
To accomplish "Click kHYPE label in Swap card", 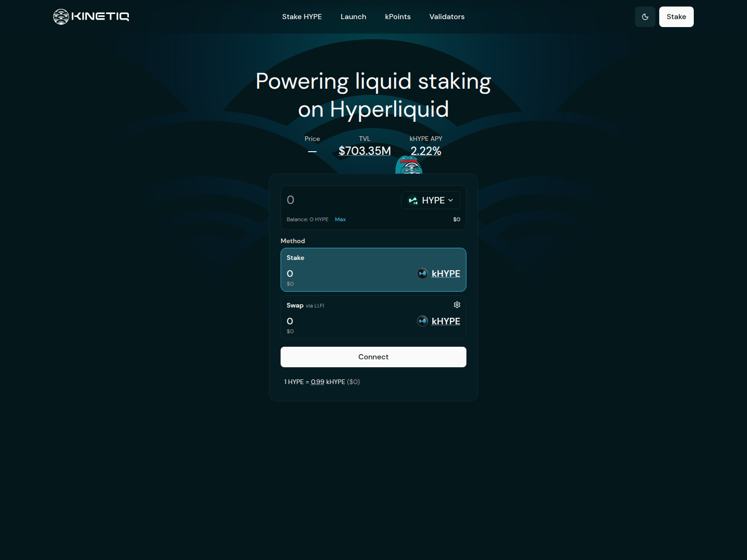I will [x=446, y=322].
